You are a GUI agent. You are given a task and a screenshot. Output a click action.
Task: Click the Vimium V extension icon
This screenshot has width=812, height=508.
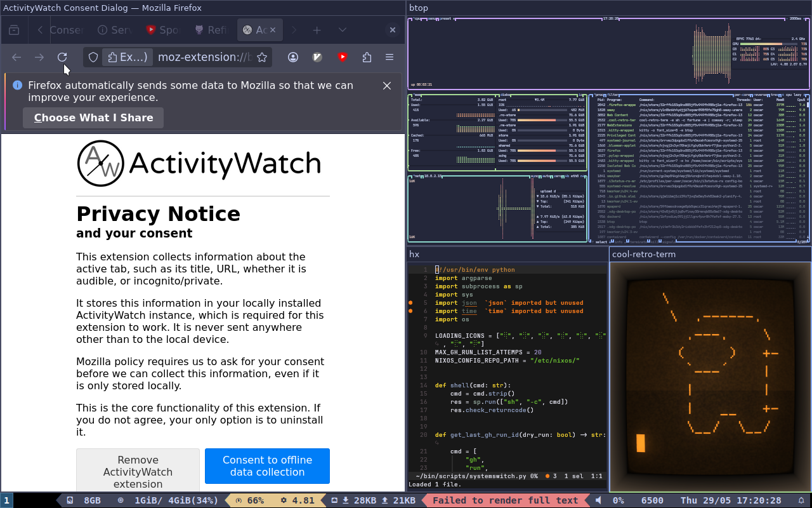pyautogui.click(x=318, y=57)
